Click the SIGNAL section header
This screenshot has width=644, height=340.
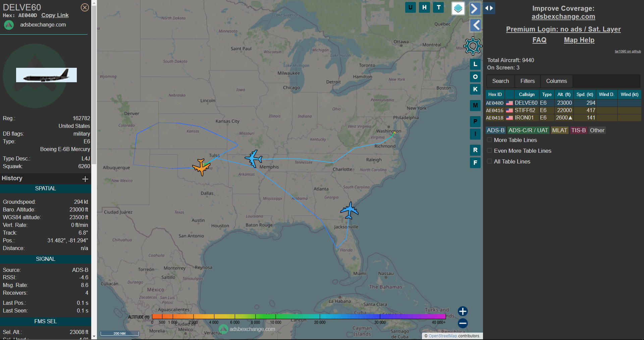[x=46, y=259]
